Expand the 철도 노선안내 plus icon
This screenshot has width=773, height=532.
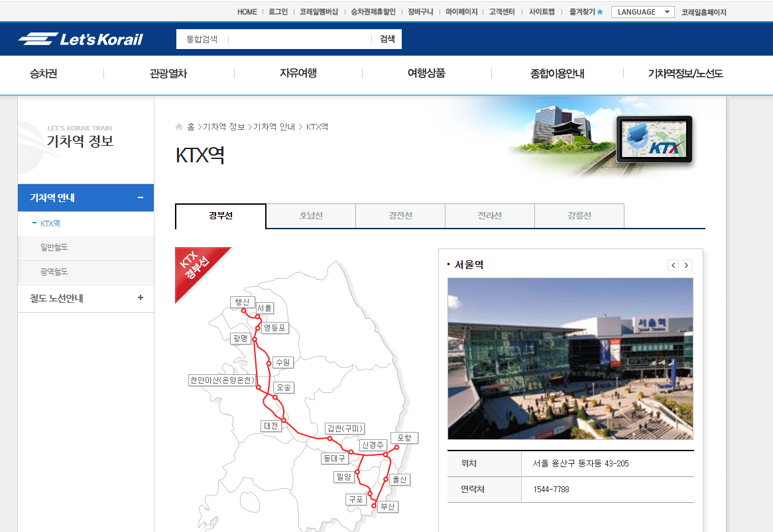tap(141, 297)
